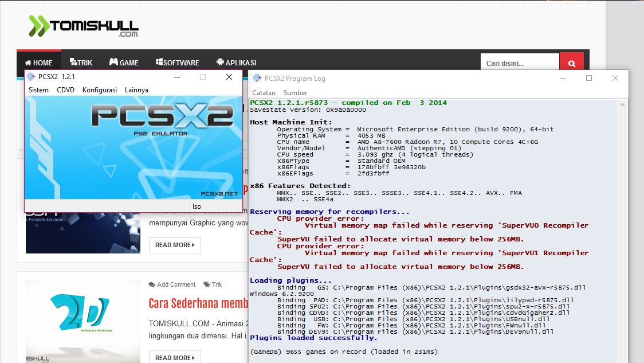This screenshot has height=363, width=644.
Task: Close the PCSX2 1.2.1 window
Action: coord(229,77)
